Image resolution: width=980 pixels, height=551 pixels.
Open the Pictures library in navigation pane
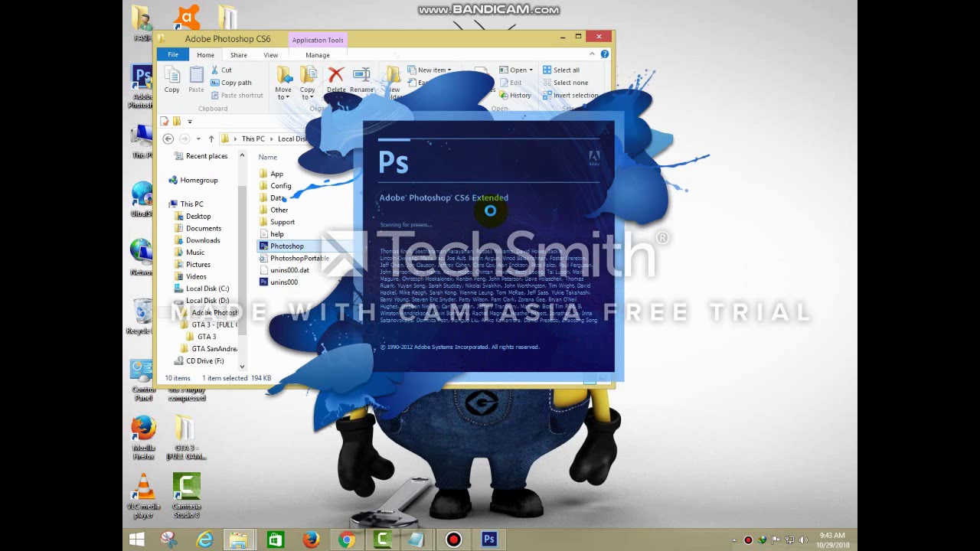click(192, 265)
